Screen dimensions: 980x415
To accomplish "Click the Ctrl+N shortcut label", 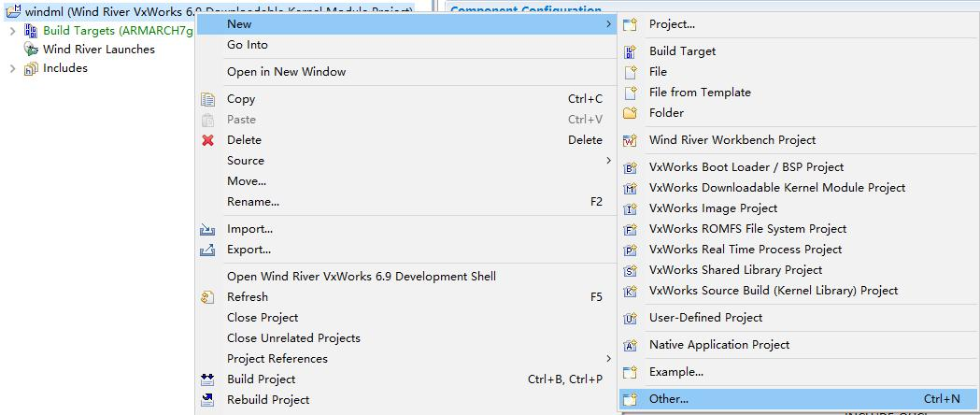I will pos(942,399).
